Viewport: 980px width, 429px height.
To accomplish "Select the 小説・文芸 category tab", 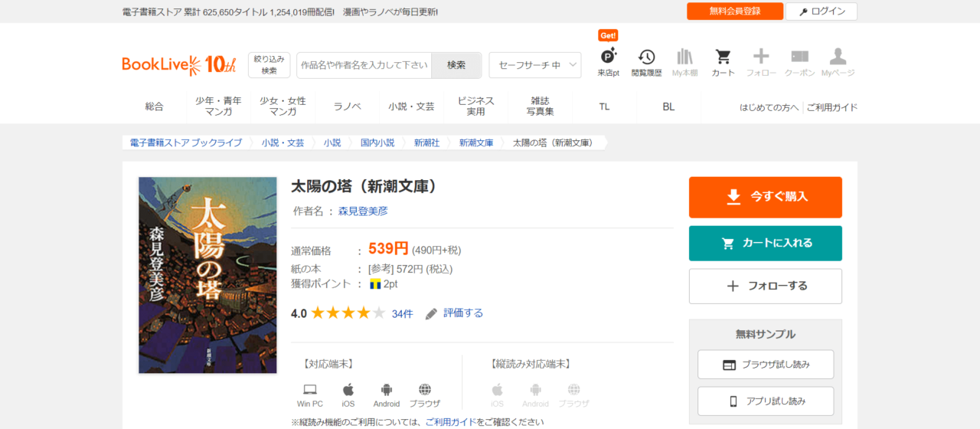I will [x=411, y=106].
